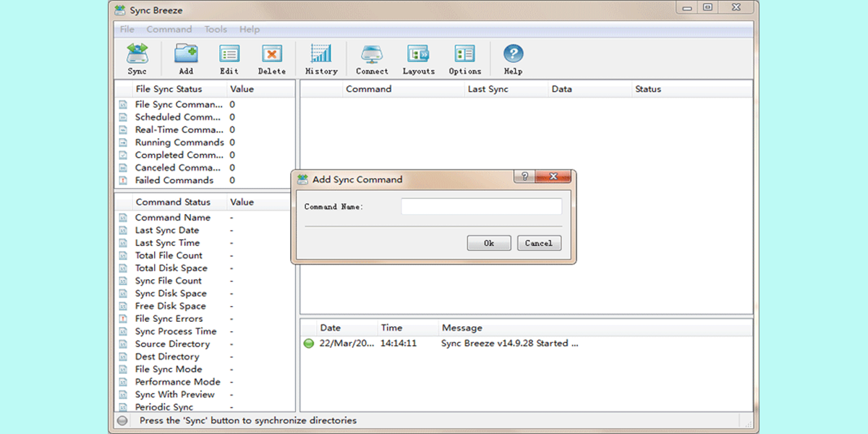Click the dialog help question mark button
Image resolution: width=868 pixels, height=434 pixels.
tap(524, 176)
